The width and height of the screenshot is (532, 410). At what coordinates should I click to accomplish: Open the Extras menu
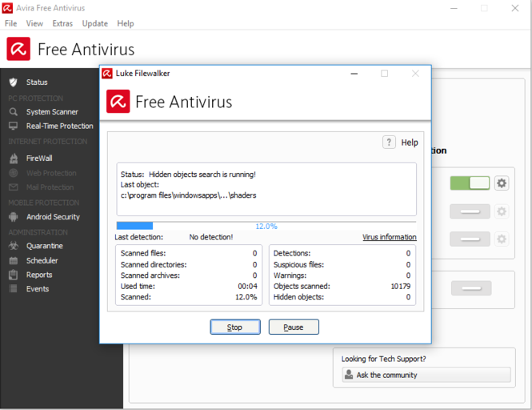click(x=62, y=23)
